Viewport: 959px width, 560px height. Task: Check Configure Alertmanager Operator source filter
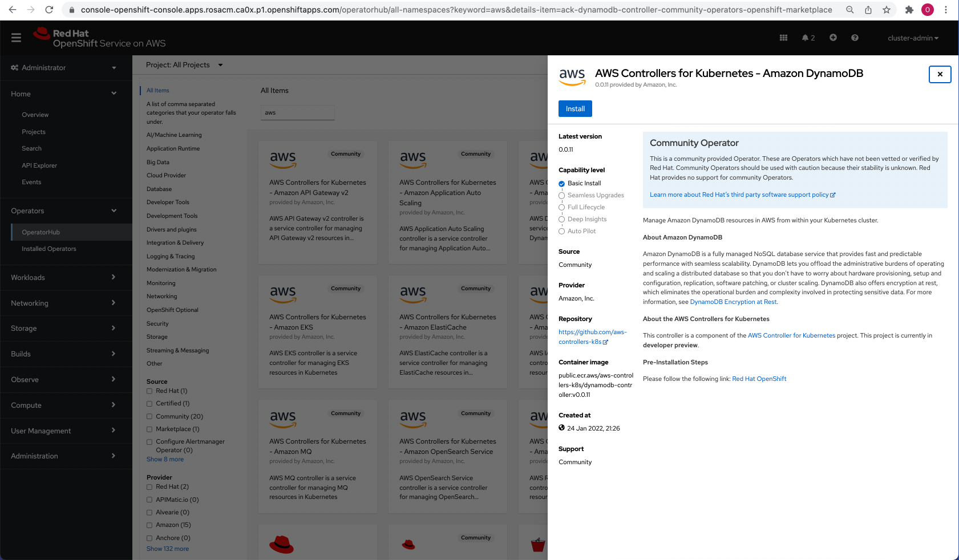click(x=149, y=442)
